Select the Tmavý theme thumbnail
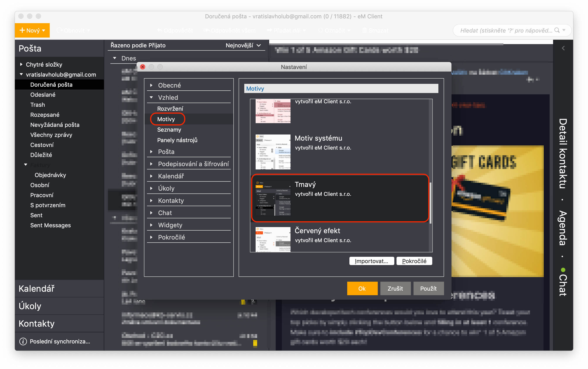This screenshot has width=588, height=369. [273, 198]
